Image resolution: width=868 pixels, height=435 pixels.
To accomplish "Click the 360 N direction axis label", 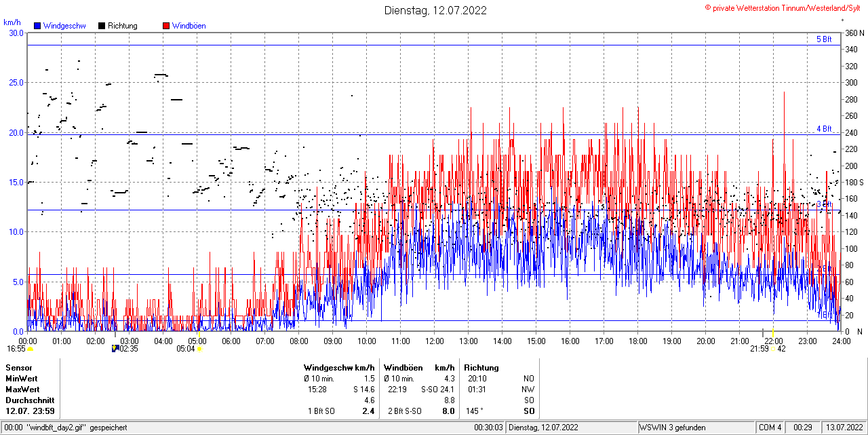I will (x=853, y=33).
